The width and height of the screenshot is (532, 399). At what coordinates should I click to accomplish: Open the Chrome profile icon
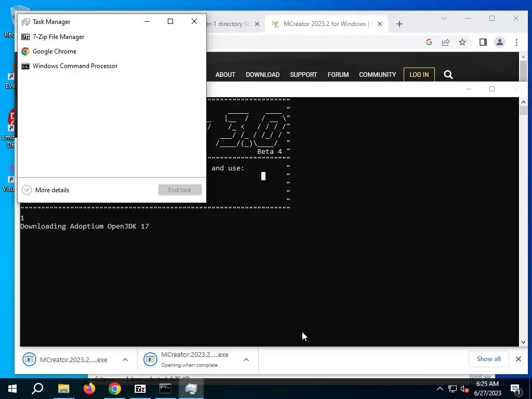coord(499,42)
